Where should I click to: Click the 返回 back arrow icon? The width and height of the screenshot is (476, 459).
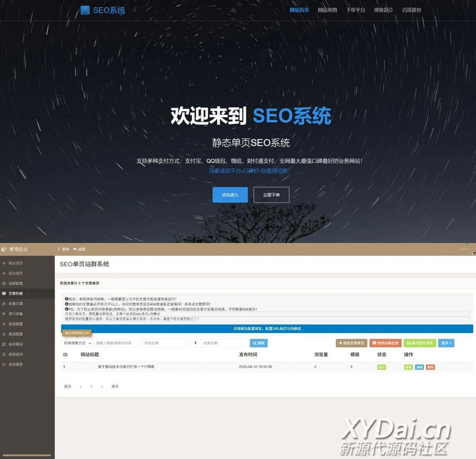point(75,249)
